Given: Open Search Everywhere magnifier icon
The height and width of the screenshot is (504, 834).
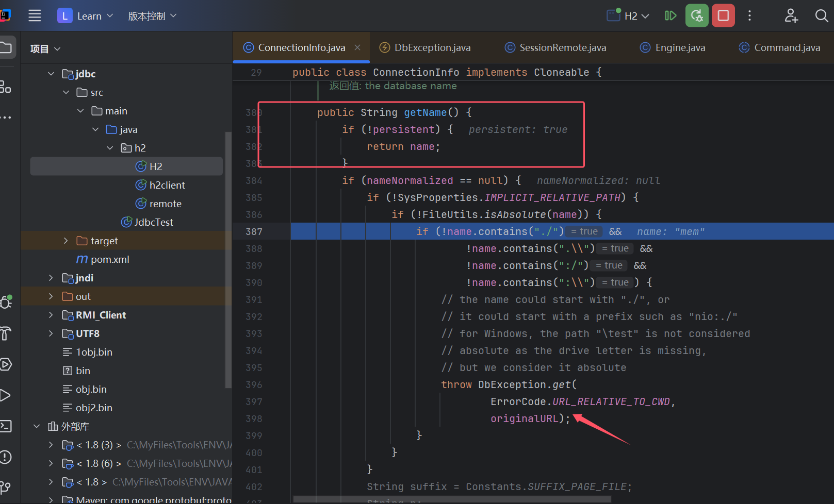Looking at the screenshot, I should pos(822,15).
